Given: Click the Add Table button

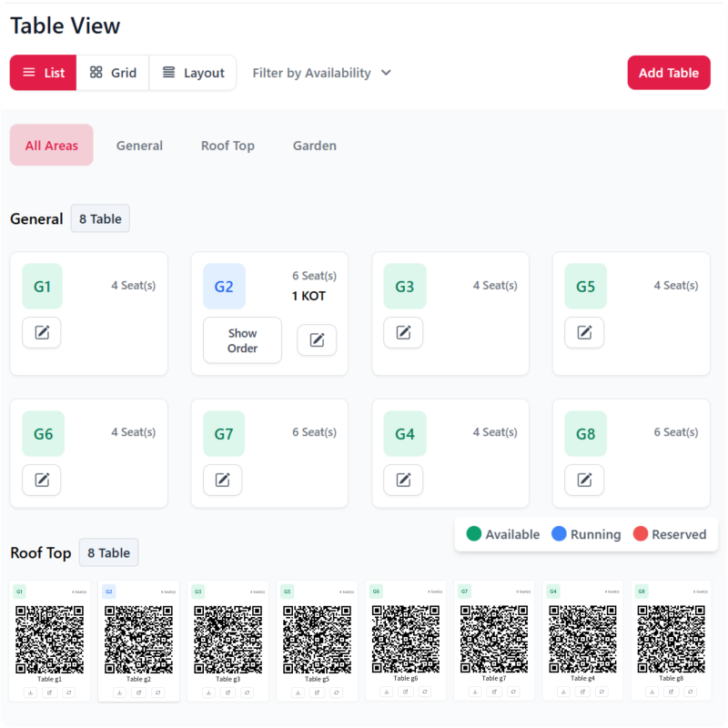Looking at the screenshot, I should coord(669,73).
